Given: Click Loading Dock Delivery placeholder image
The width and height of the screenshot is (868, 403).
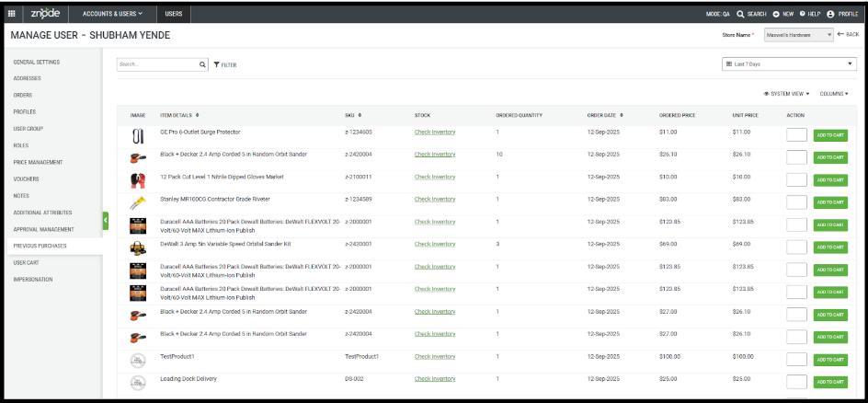Looking at the screenshot, I should point(137,383).
